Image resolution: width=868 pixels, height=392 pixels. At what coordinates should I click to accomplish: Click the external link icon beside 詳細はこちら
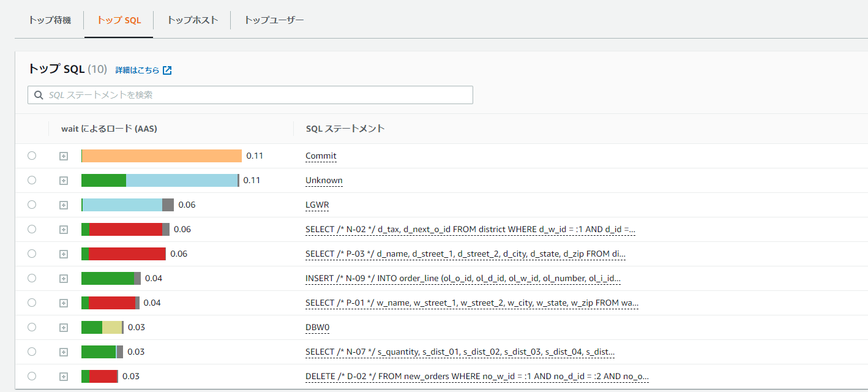coord(167,70)
